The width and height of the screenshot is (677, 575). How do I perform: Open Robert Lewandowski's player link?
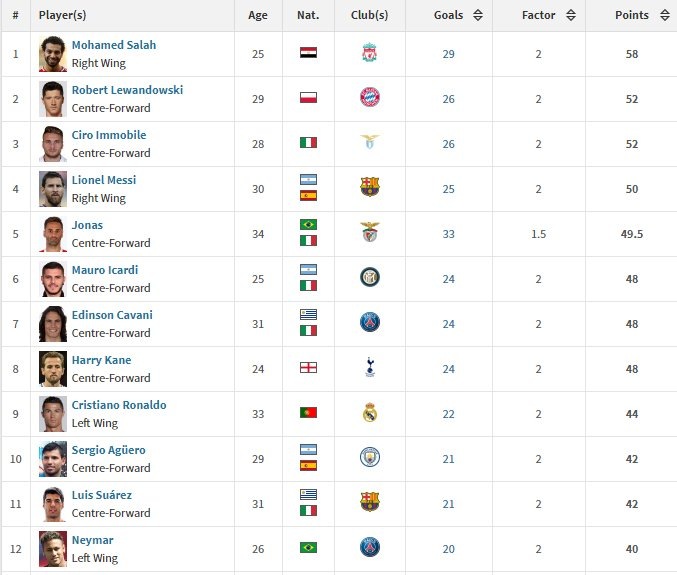tap(127, 90)
